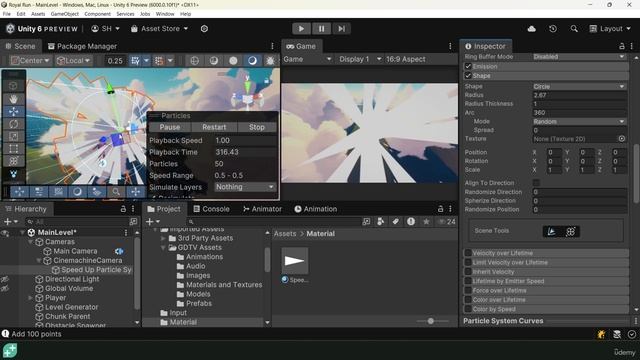Lock the Project panel padlock
This screenshot has width=640, height=360.
click(x=440, y=209)
